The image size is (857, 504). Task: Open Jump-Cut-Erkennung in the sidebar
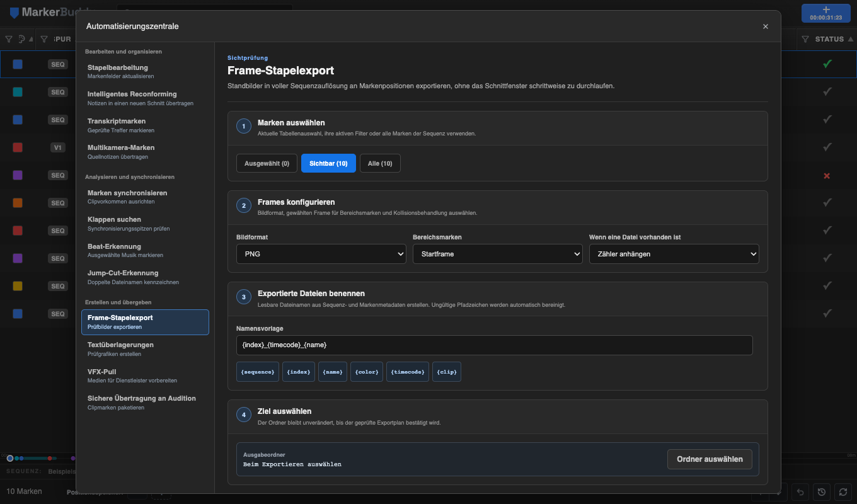pyautogui.click(x=145, y=277)
